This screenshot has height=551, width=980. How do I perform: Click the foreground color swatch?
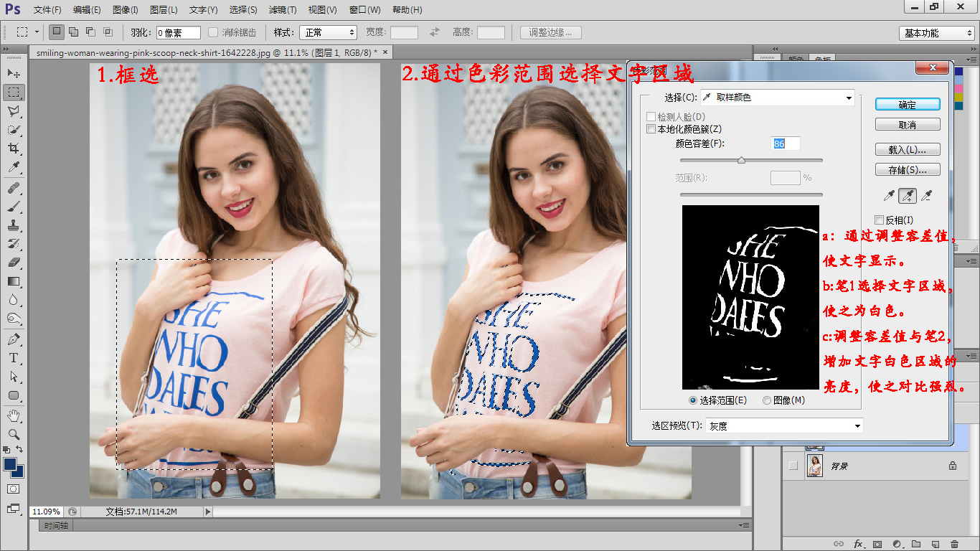[x=11, y=465]
